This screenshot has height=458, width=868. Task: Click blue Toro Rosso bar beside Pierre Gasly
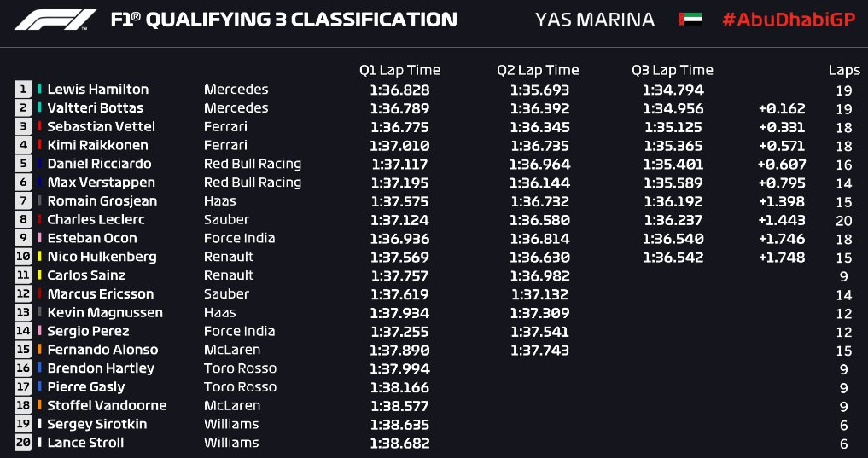coord(39,386)
